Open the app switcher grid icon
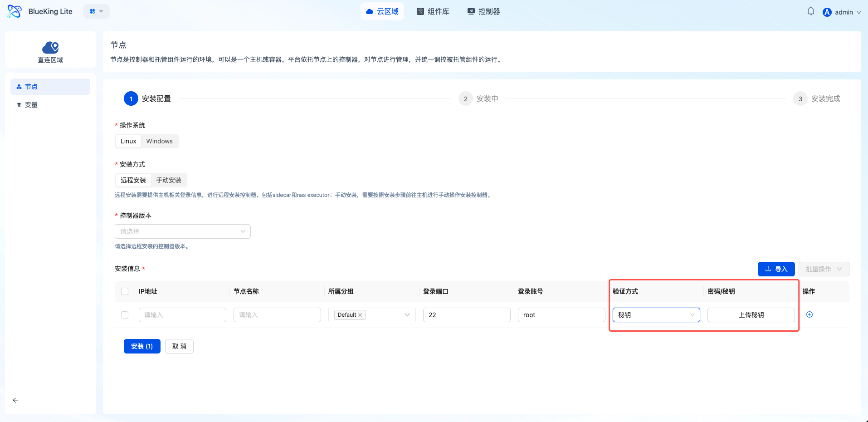Screen dimensions: 868x422 click(93, 11)
